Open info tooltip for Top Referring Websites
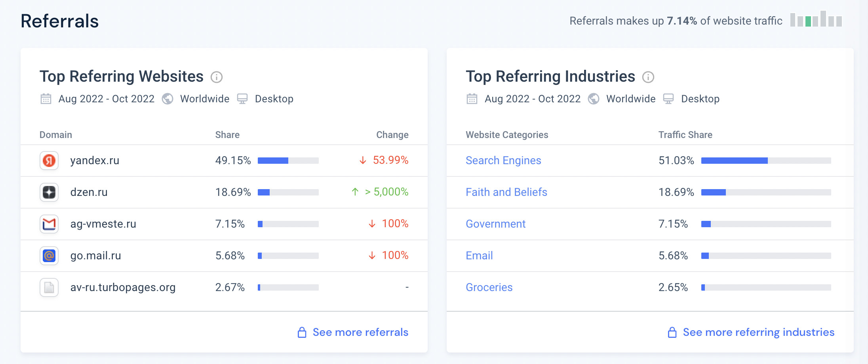868x364 pixels. (217, 77)
